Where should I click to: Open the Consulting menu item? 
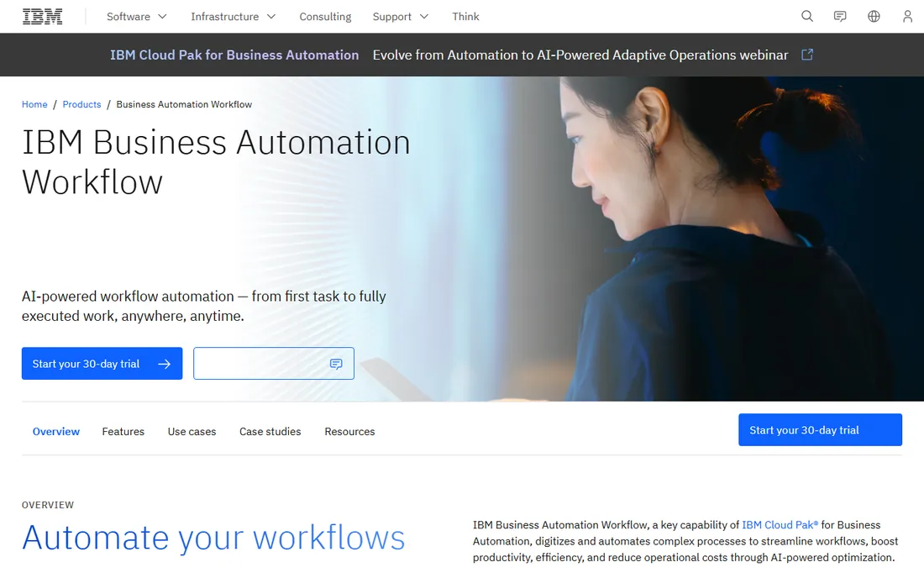pos(325,17)
